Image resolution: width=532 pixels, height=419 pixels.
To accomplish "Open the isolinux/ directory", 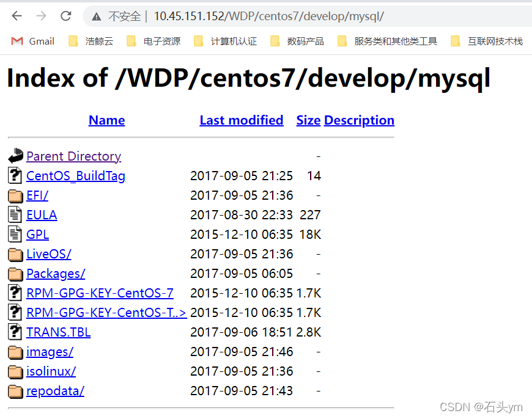I will pos(51,371).
